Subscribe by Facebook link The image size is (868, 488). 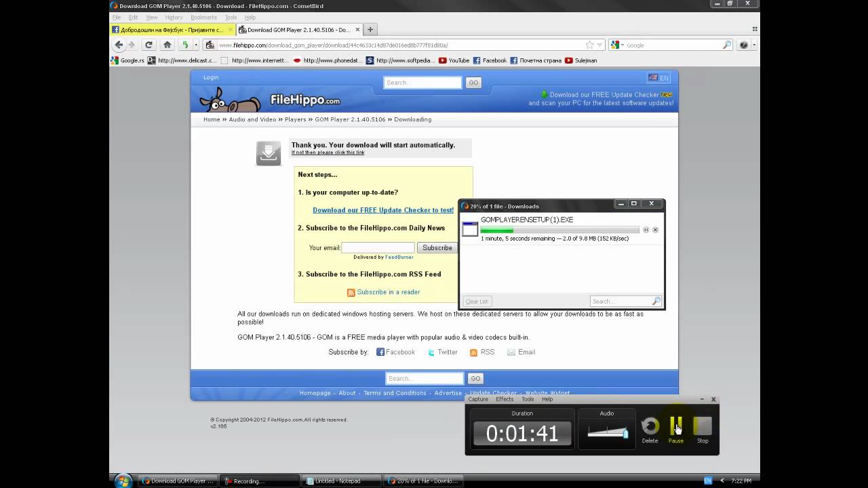(x=395, y=352)
